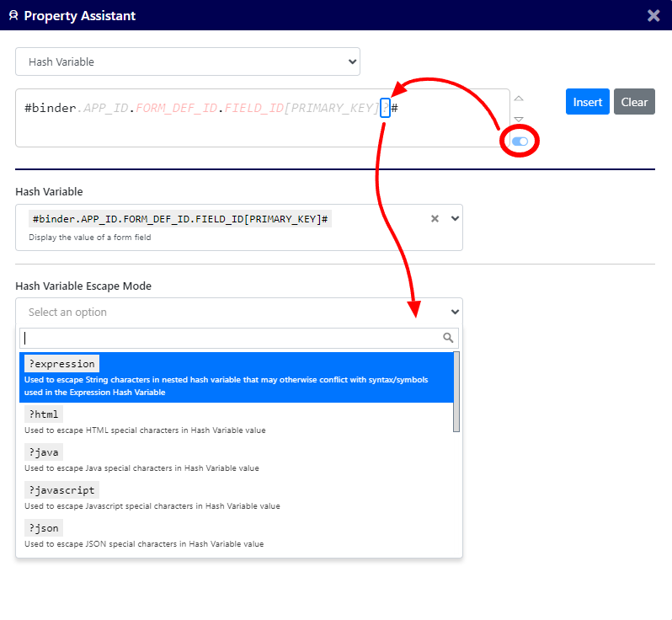Image resolution: width=672 pixels, height=620 pixels.
Task: Click the FIELD_ID placeholder in the editor
Action: click(254, 108)
